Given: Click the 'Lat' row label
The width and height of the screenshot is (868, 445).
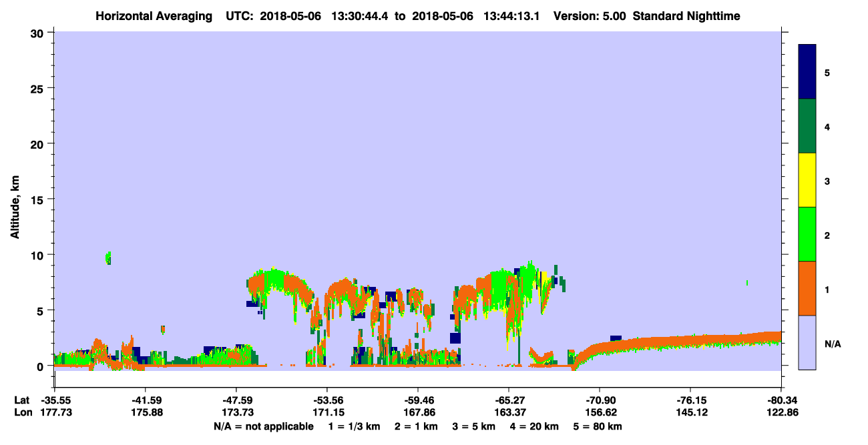Looking at the screenshot, I should [21, 400].
